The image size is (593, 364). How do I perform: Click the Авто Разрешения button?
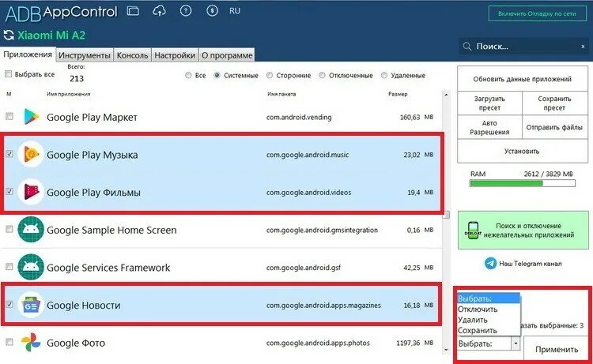[489, 127]
